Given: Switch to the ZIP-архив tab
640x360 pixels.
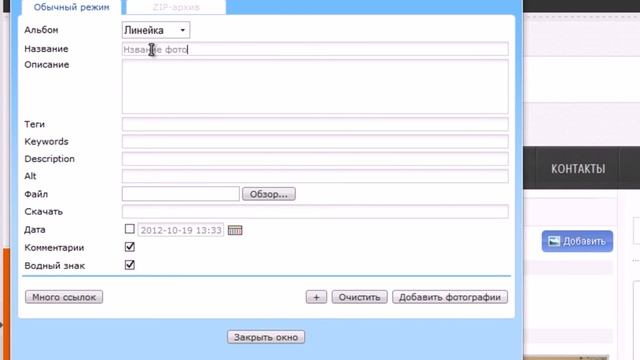Looking at the screenshot, I should point(176,7).
